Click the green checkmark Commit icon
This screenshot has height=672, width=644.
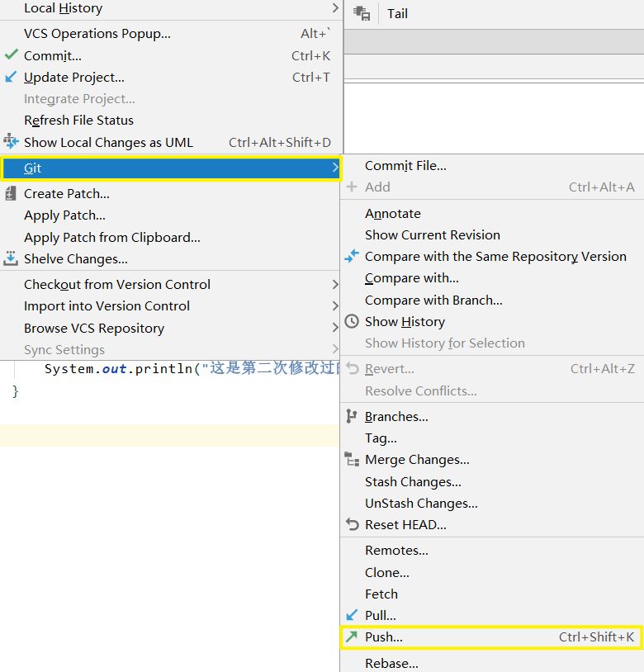coord(11,55)
